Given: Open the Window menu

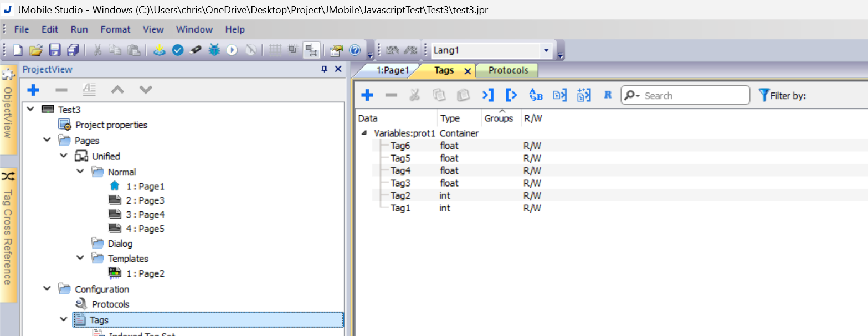Looking at the screenshot, I should [x=194, y=29].
